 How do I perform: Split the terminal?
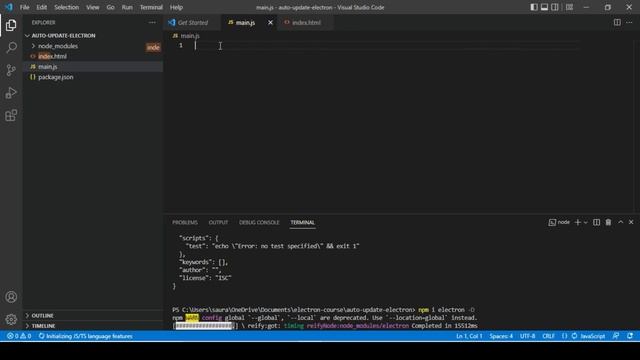click(596, 222)
